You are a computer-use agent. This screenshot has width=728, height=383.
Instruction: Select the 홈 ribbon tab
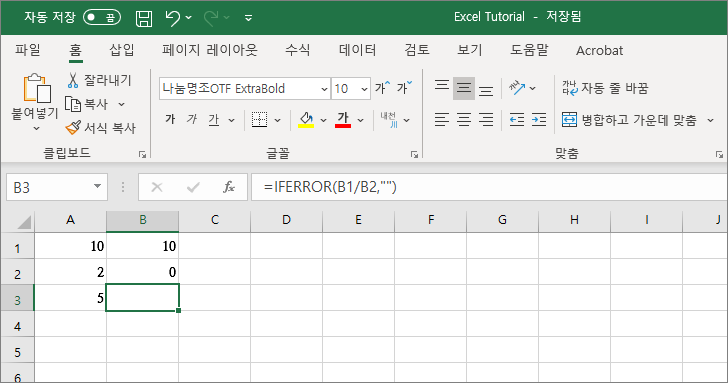pos(75,50)
